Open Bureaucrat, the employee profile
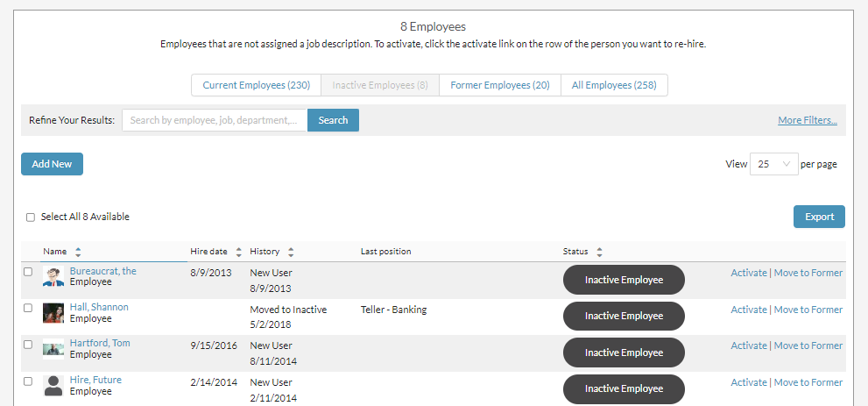868x406 pixels. 103,271
